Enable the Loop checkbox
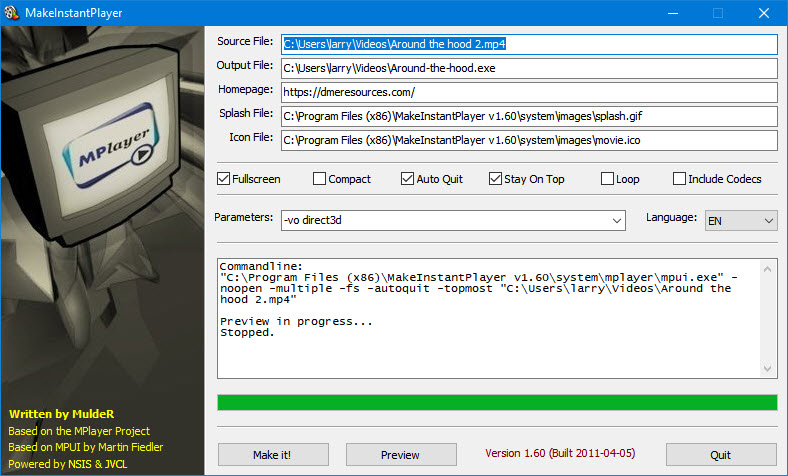Screen dimensions: 788x476 pos(608,179)
